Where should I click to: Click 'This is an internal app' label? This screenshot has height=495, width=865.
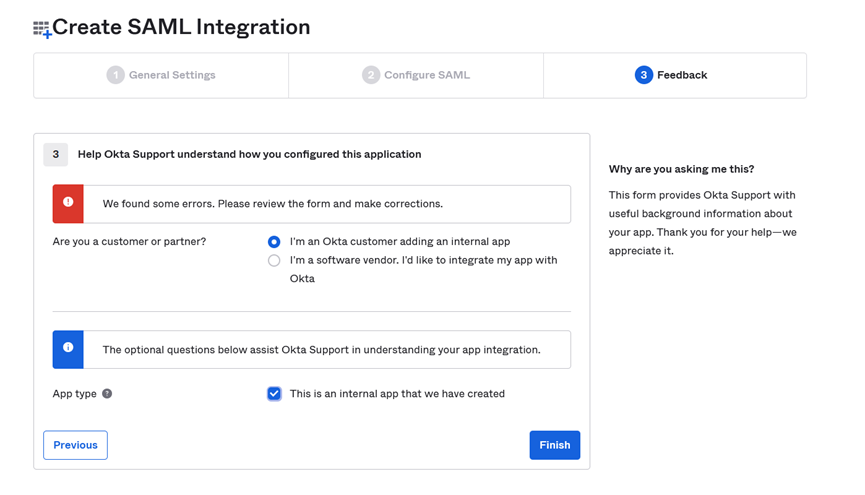click(x=397, y=393)
